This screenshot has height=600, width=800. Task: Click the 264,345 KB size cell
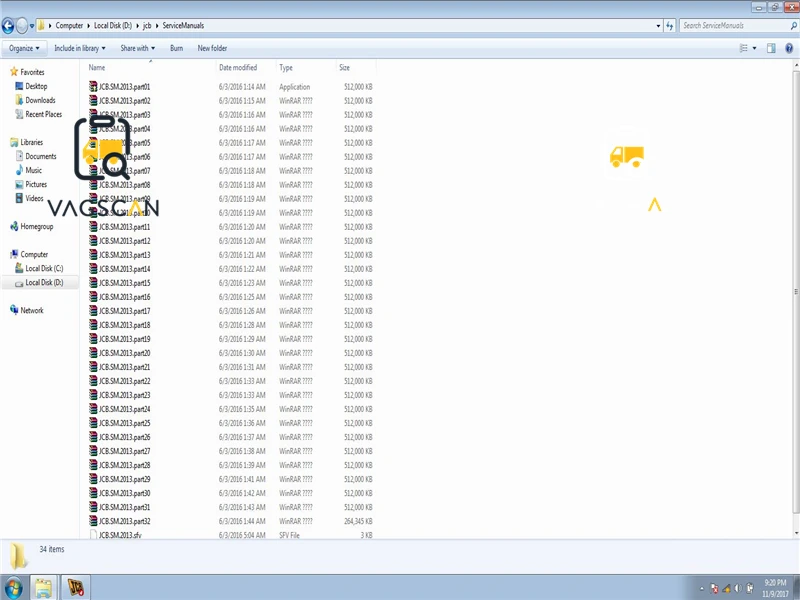tap(358, 521)
